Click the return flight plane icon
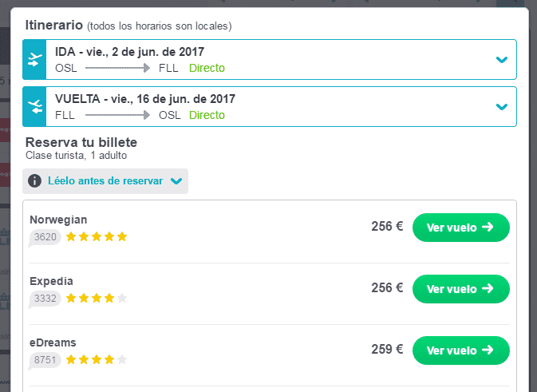Image resolution: width=537 pixels, height=392 pixels. pyautogui.click(x=34, y=106)
